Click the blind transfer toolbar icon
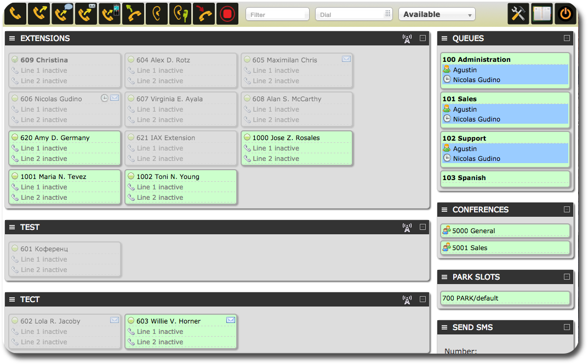The width and height of the screenshot is (588, 364). 39,14
